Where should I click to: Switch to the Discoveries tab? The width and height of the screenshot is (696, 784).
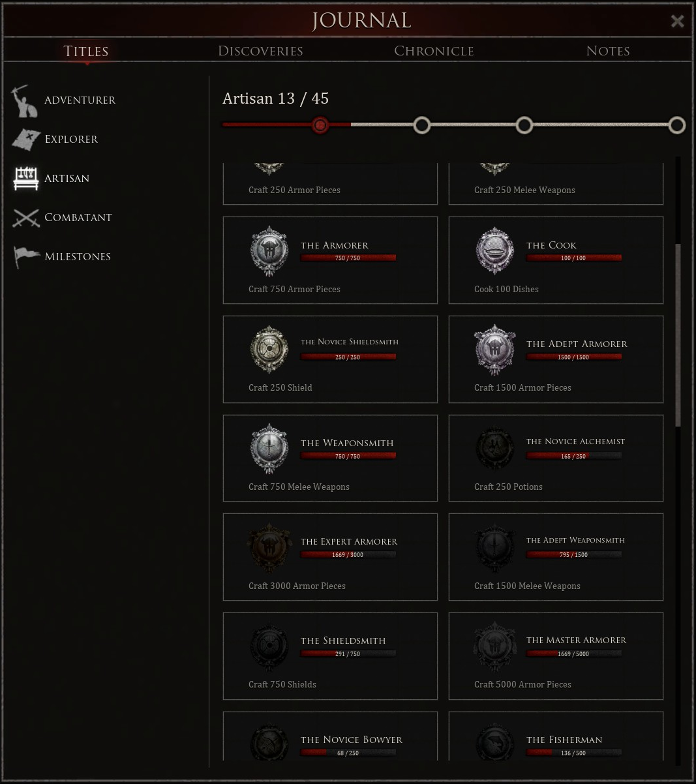260,51
